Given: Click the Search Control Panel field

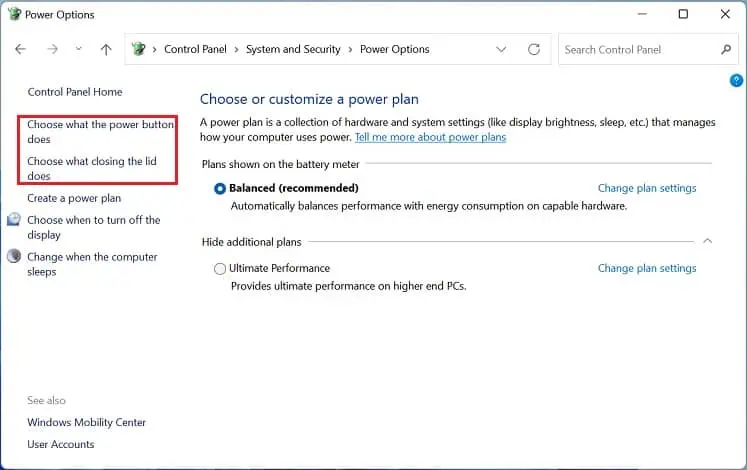Looking at the screenshot, I should pos(638,49).
